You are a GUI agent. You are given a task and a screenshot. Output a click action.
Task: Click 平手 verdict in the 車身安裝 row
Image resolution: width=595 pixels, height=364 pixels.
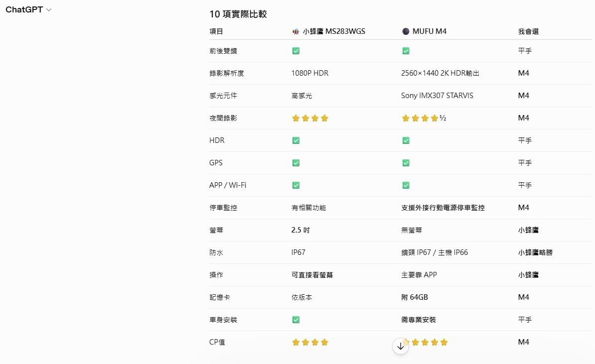[525, 320]
